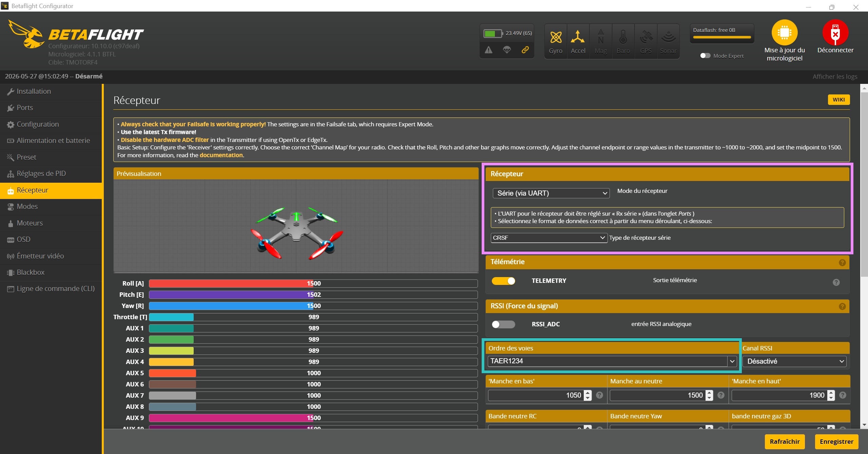Click the firmware update chip icon

coord(785,33)
